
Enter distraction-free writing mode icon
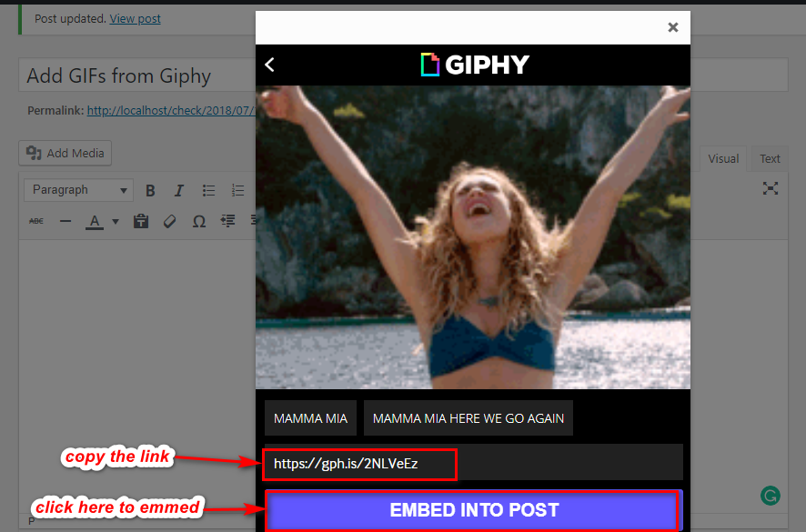coord(770,188)
